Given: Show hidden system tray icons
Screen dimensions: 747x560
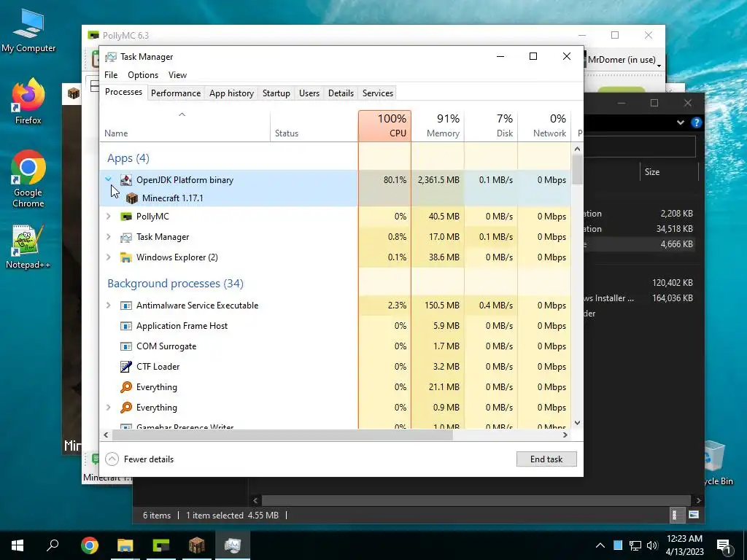Looking at the screenshot, I should point(600,545).
